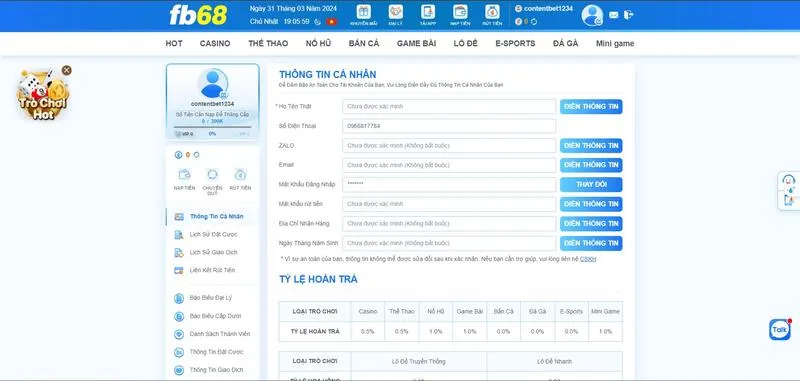Open Báo Biểu Cấp Dưới in sidebar
Viewport: 800px width, 381px height.
212,316
